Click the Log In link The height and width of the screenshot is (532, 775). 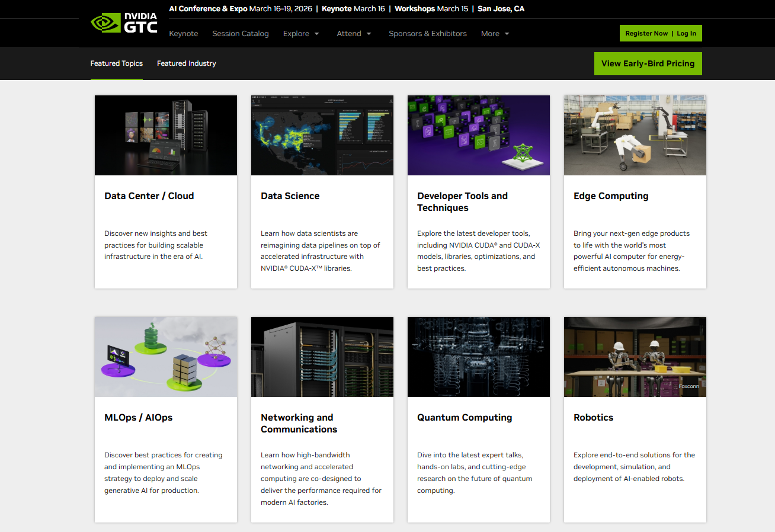687,34
